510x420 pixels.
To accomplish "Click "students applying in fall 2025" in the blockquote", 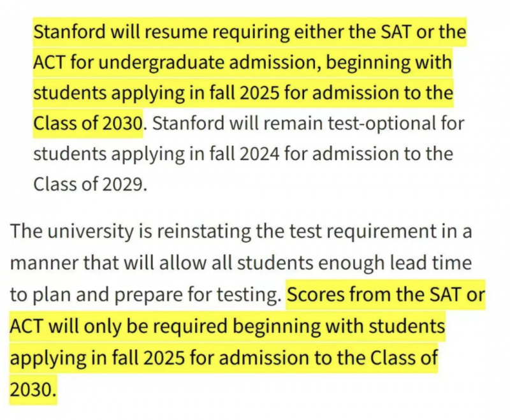I will 156,94.
